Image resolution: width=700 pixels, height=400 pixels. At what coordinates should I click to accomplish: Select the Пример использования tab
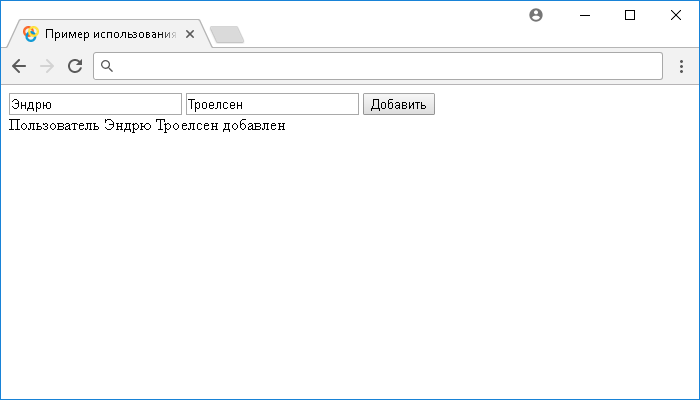pos(110,34)
